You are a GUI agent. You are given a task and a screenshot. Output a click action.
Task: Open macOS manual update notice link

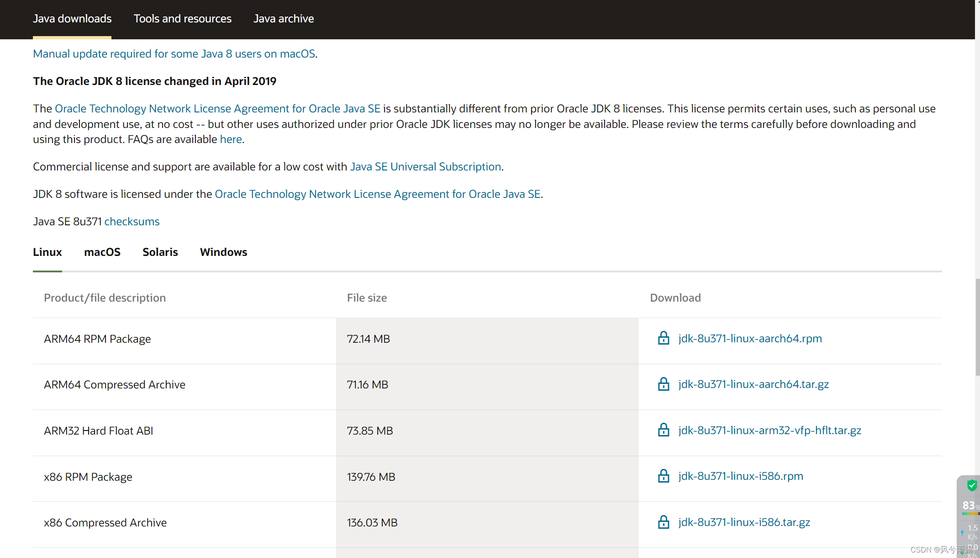pyautogui.click(x=174, y=54)
